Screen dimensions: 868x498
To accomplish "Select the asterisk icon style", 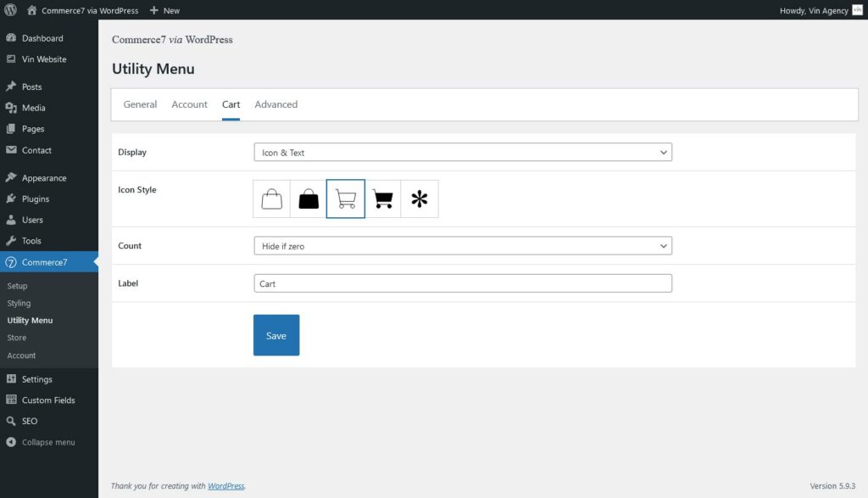I will (x=420, y=198).
